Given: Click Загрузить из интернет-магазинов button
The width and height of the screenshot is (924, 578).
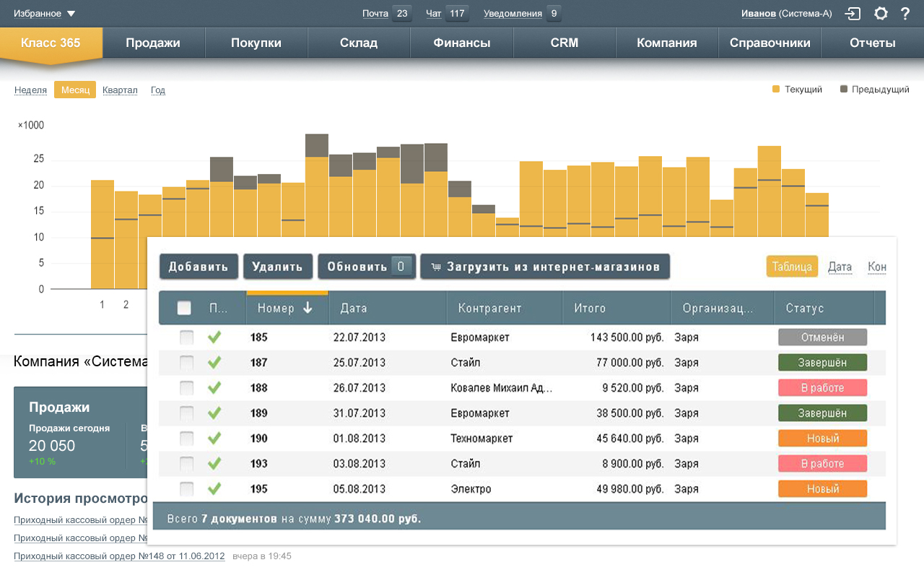Looking at the screenshot, I should (x=545, y=267).
